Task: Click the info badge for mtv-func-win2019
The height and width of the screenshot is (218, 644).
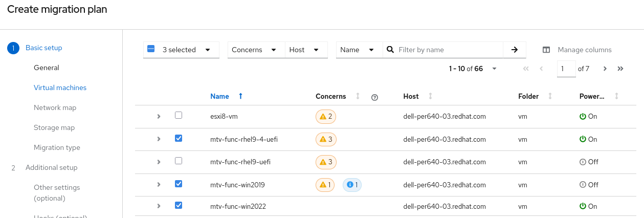Action: coord(352,185)
